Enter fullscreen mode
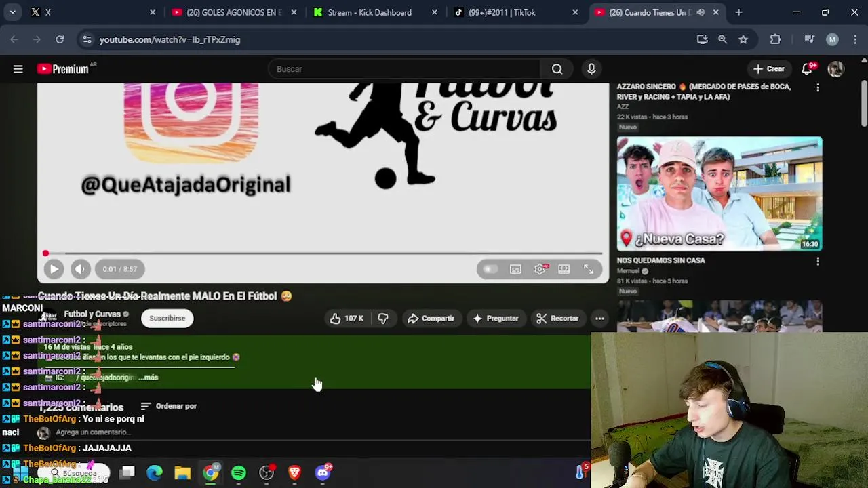 point(589,269)
